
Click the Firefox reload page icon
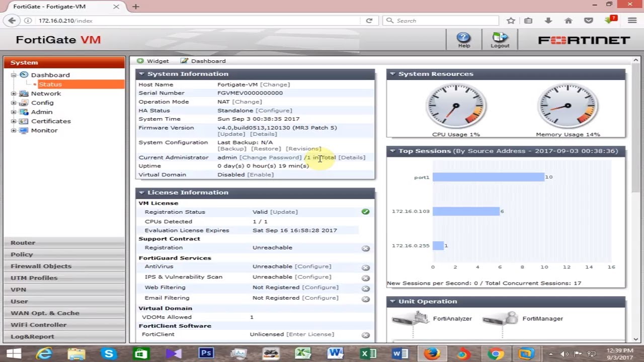coord(369,21)
